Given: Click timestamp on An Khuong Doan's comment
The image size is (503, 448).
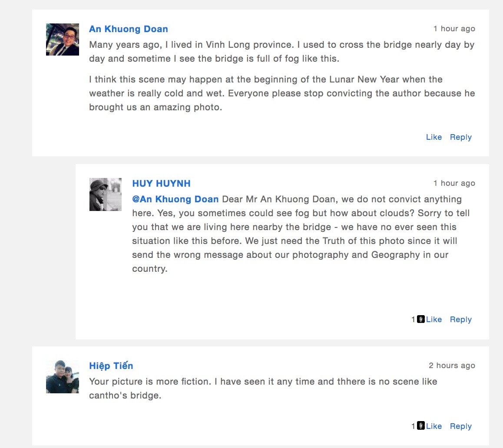Looking at the screenshot, I should (454, 29).
